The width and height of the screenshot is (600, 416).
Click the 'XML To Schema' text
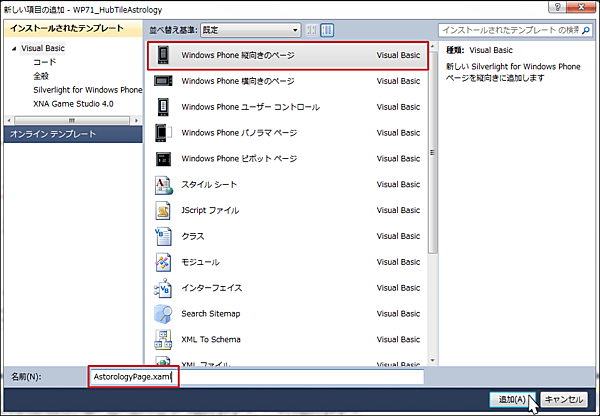(x=211, y=339)
